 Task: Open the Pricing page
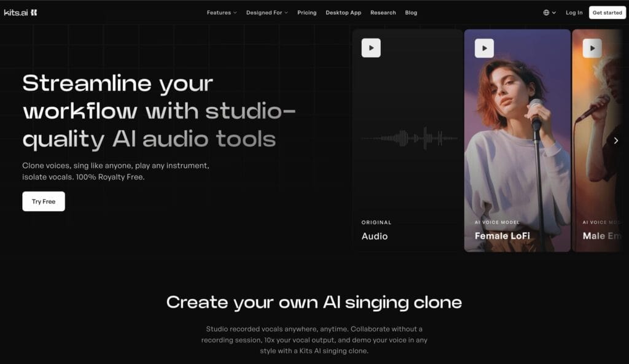coord(307,12)
